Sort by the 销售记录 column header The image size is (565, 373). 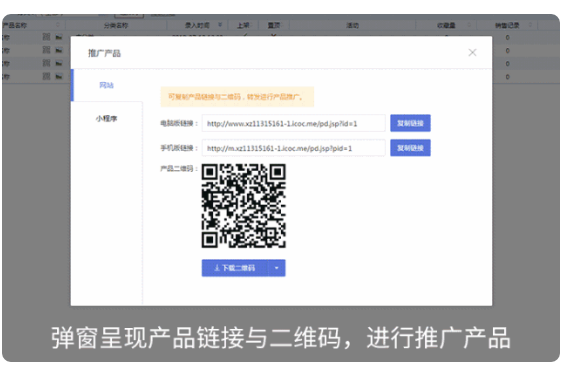pos(507,25)
